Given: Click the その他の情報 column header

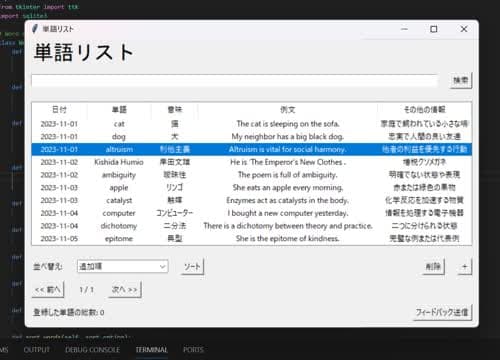Looking at the screenshot, I should coord(424,109).
